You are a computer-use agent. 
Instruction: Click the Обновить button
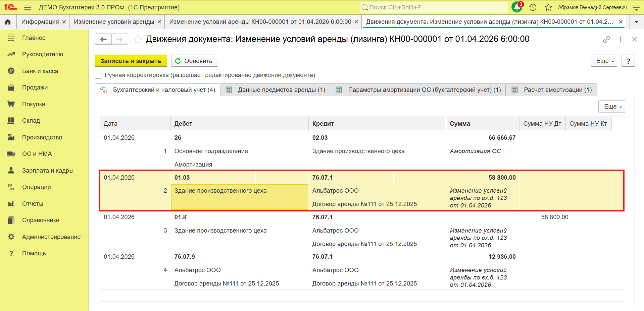(194, 61)
